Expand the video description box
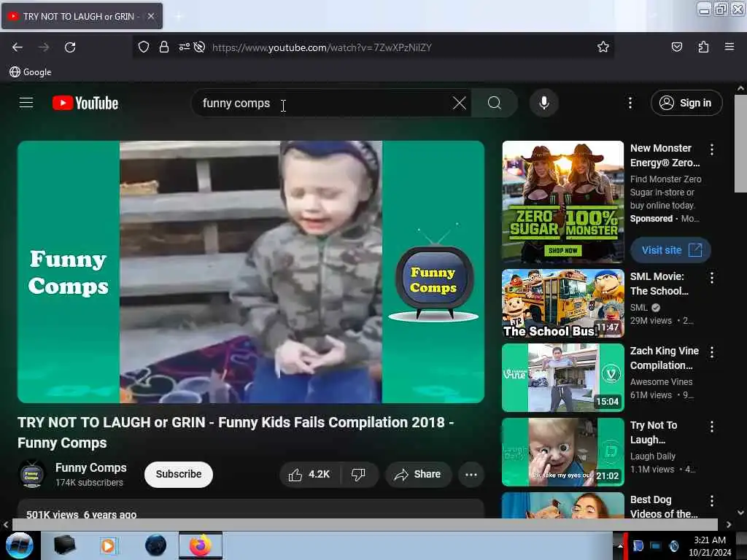Screen dimensions: 747x560 [251, 510]
